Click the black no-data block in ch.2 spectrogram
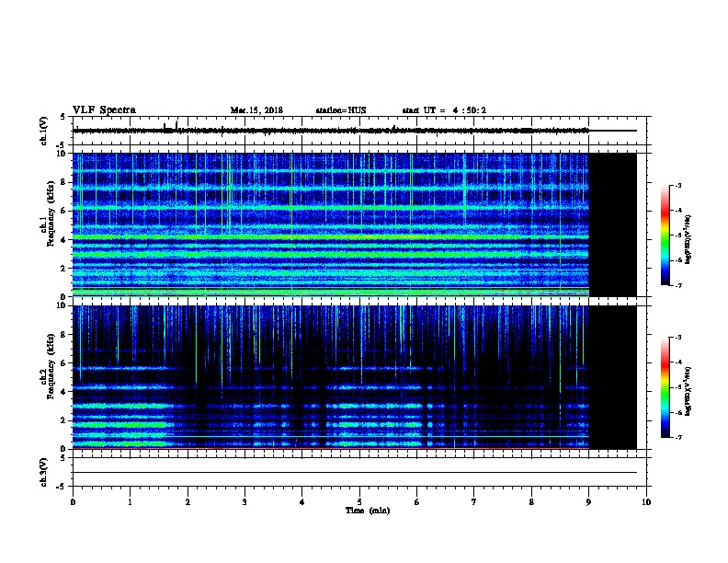Viewport: 728px width, 563px height. 613,377
